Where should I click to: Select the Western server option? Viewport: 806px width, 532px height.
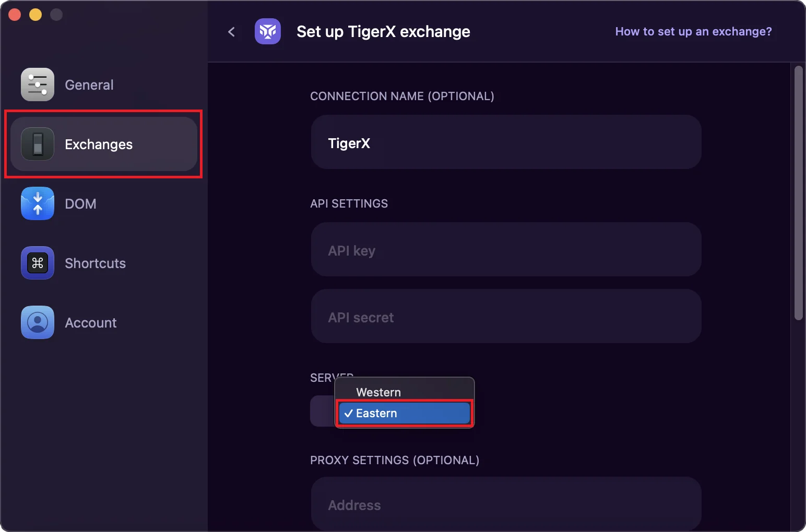point(378,392)
